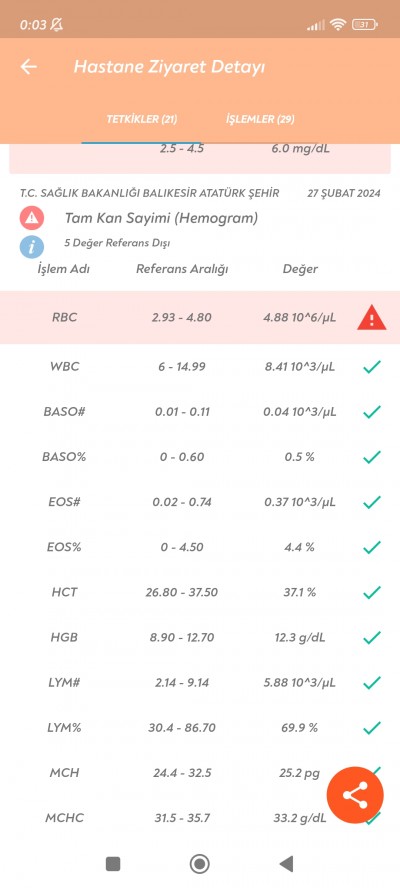Tap the 5 Değer Referans Dışı text
The image size is (400, 888).
117,244
